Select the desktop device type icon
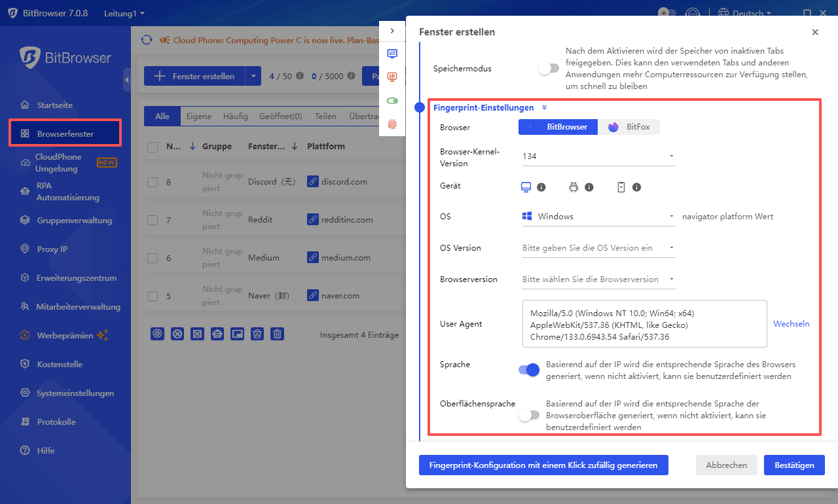 [x=526, y=187]
